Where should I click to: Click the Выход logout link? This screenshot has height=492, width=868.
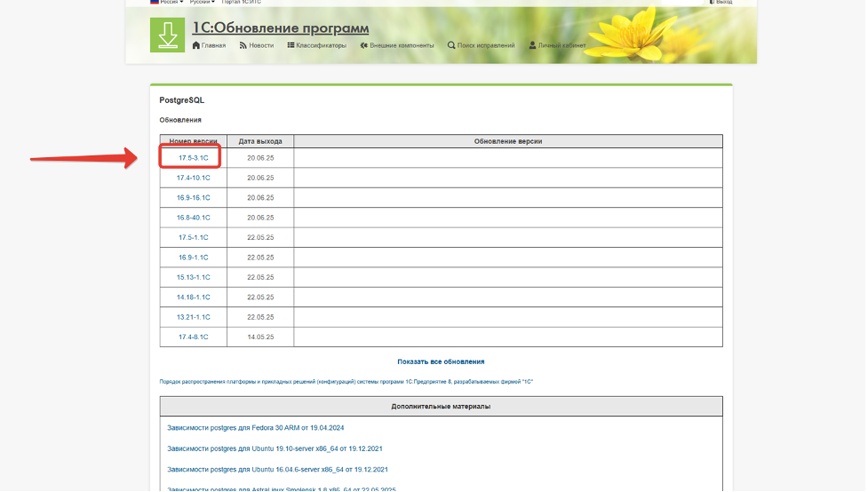pyautogui.click(x=721, y=3)
